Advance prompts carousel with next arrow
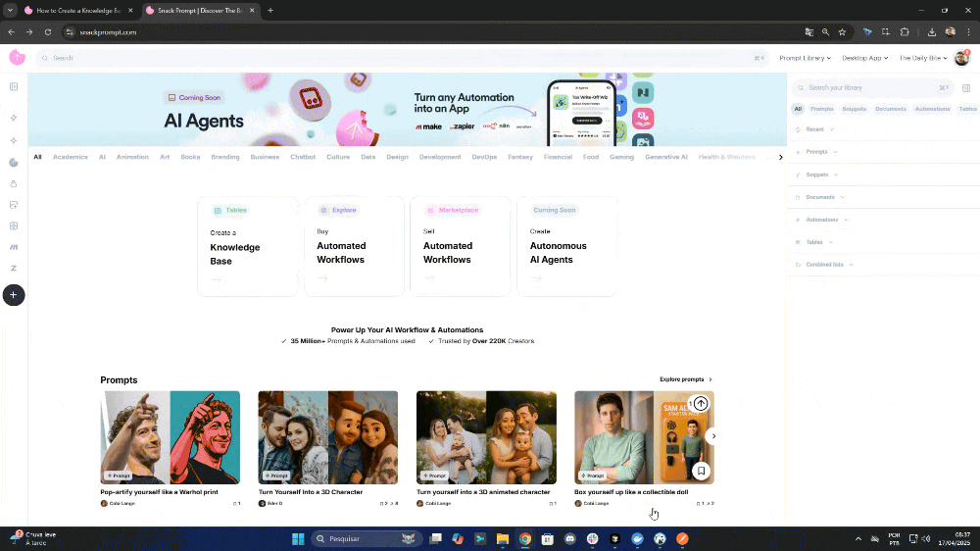Screen dimensions: 980x551 point(713,436)
